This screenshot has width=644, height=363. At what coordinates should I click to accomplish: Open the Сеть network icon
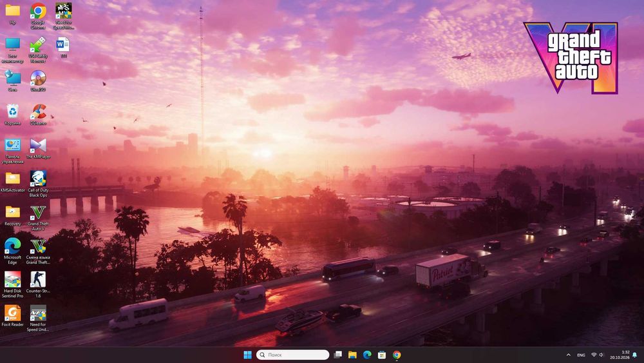pos(13,81)
